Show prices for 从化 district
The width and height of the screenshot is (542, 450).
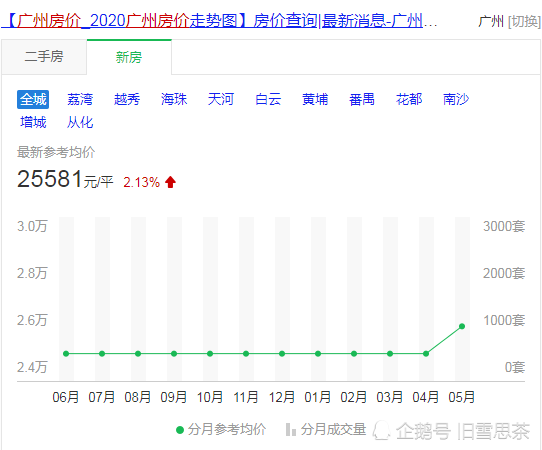[80, 122]
